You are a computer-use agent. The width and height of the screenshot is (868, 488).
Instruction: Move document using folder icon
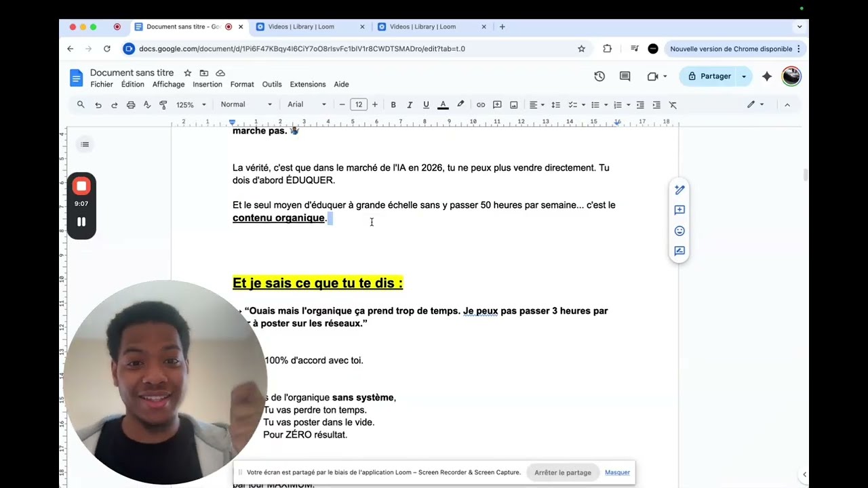[x=203, y=73]
